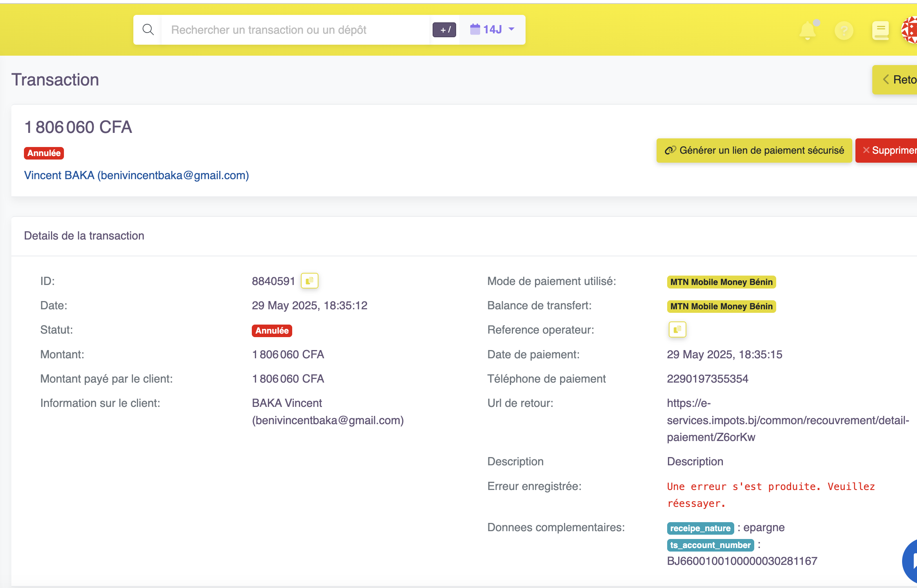Click the ts_account_number data tag

tap(710, 545)
